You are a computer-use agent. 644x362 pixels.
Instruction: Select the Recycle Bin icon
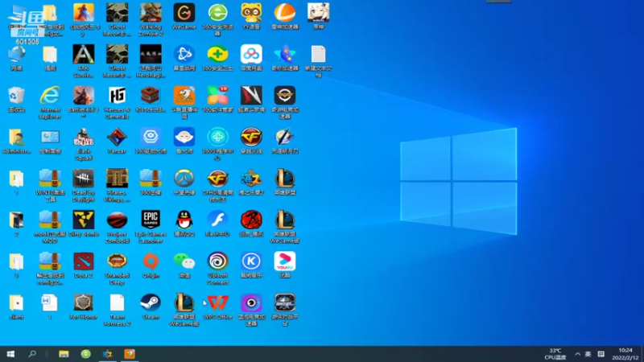click(x=16, y=99)
